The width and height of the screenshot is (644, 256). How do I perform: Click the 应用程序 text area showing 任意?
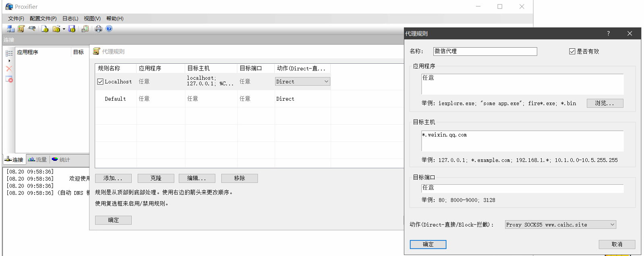[522, 84]
